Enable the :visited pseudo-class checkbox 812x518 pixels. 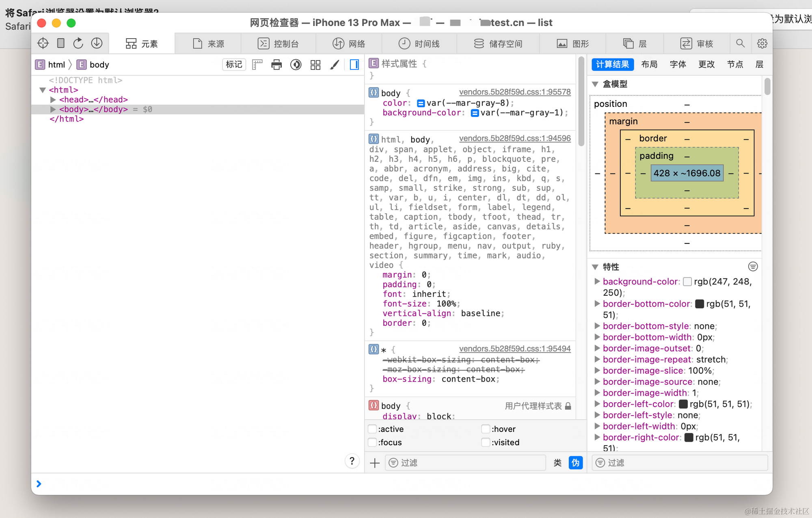coord(486,442)
